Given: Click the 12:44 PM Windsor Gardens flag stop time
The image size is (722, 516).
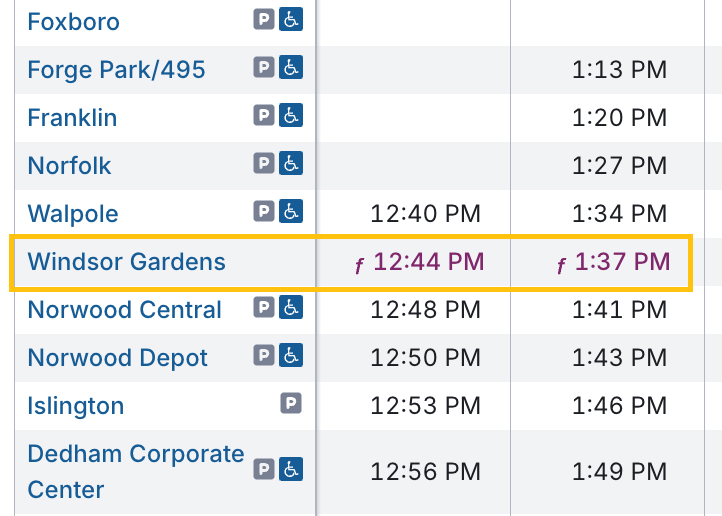Looking at the screenshot, I should (x=428, y=262).
